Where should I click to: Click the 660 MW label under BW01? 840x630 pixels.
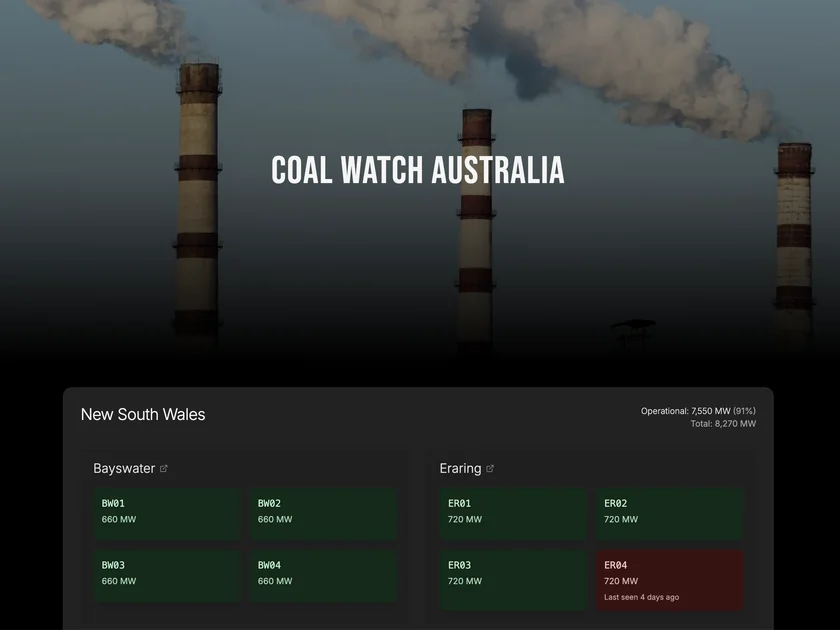pos(117,519)
